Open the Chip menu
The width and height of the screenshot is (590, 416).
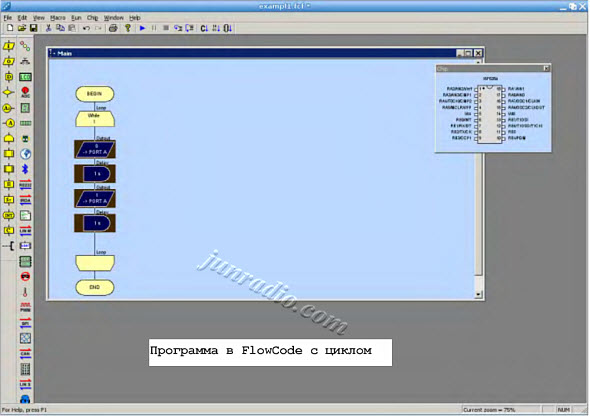point(92,18)
